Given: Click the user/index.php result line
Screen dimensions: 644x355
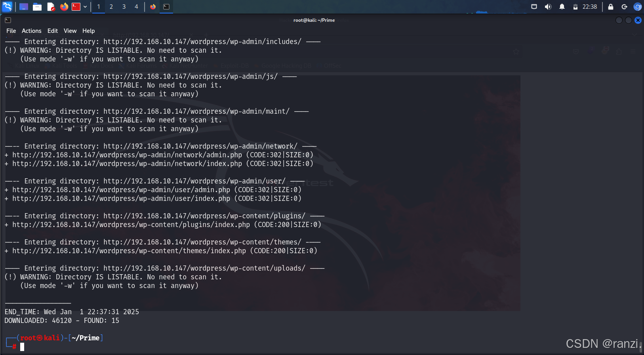Looking at the screenshot, I should pos(153,198).
